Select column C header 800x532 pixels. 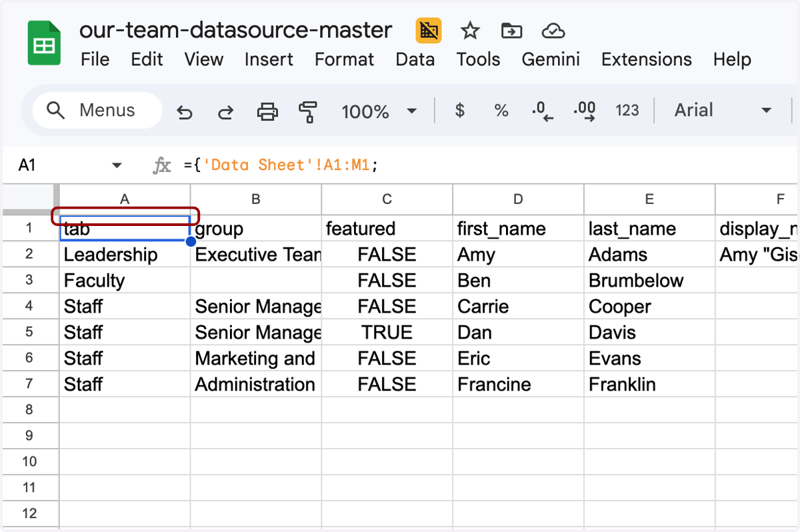pos(387,199)
